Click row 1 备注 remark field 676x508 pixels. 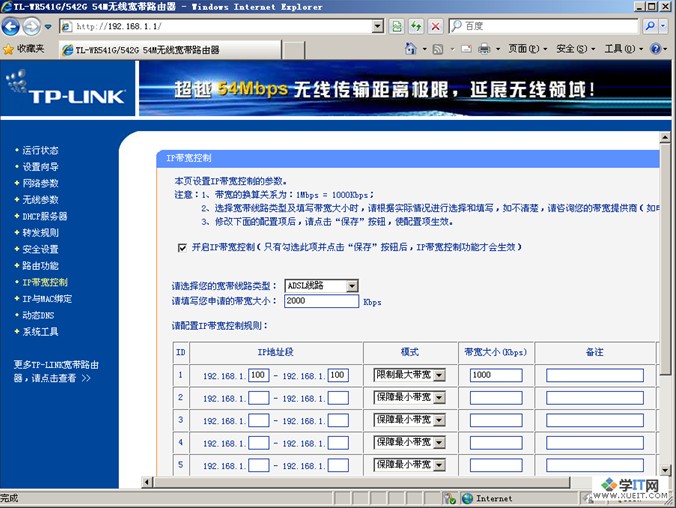pos(595,375)
